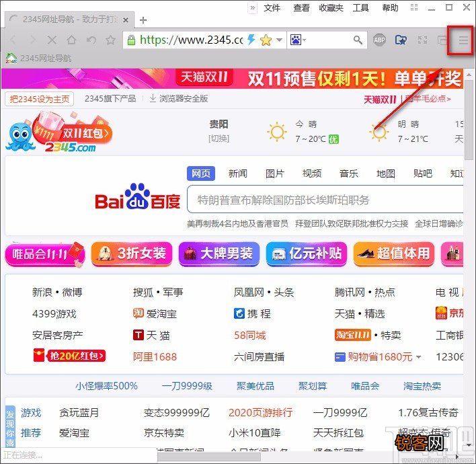Expand 购物省1680元 dropdown arrow
This screenshot has width=476, height=464.
click(418, 357)
